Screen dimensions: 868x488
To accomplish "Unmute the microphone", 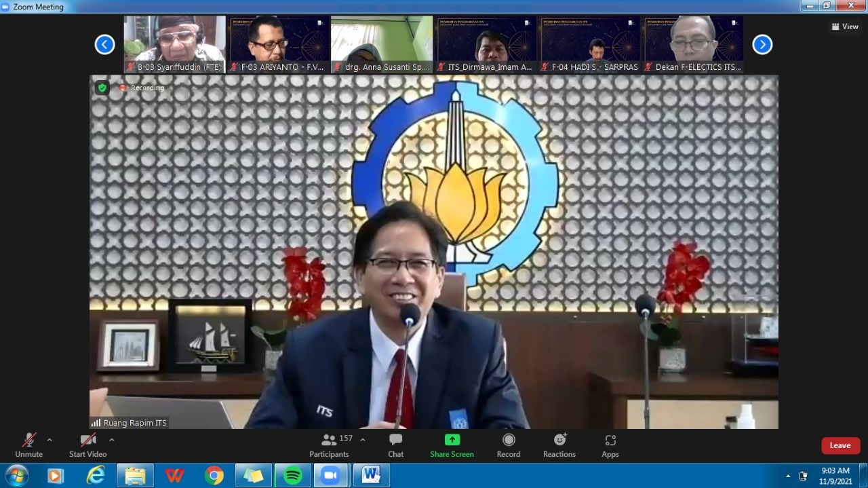I will click(28, 445).
